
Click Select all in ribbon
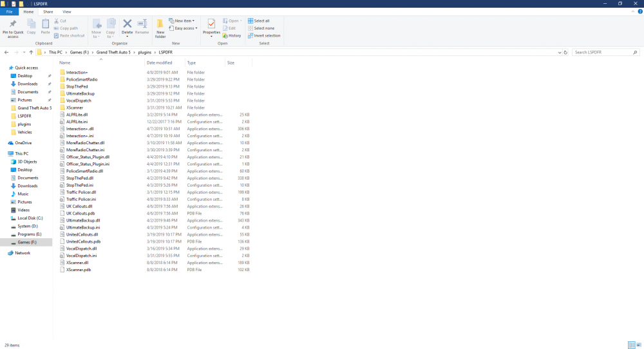point(259,21)
